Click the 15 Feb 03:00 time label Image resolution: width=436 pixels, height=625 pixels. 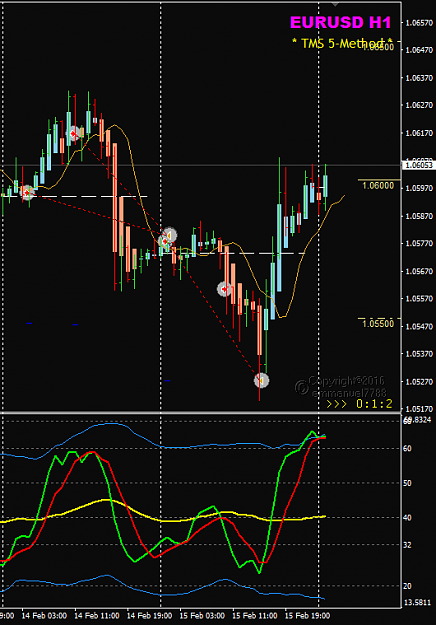tap(202, 616)
